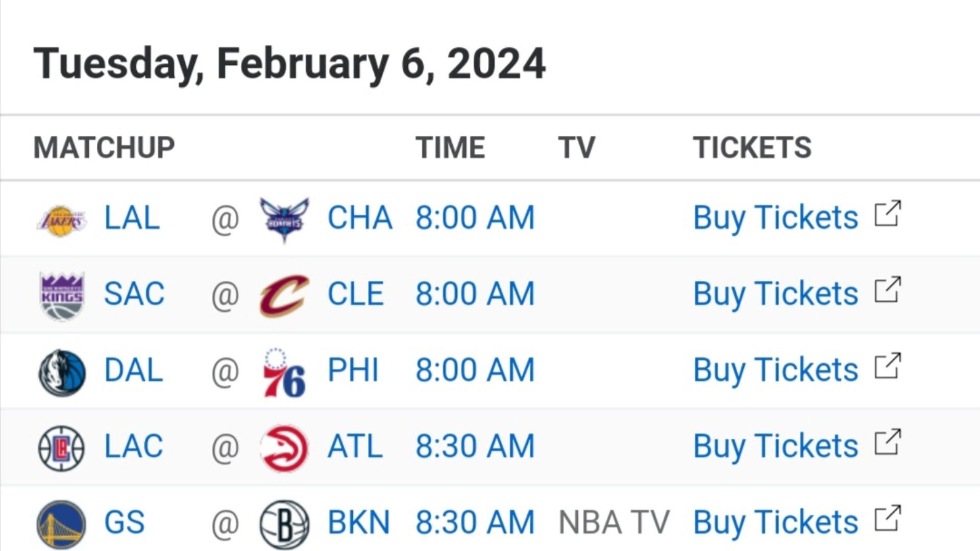The height and width of the screenshot is (551, 980).
Task: Click the Atlanta Hawks logo
Action: 284,448
